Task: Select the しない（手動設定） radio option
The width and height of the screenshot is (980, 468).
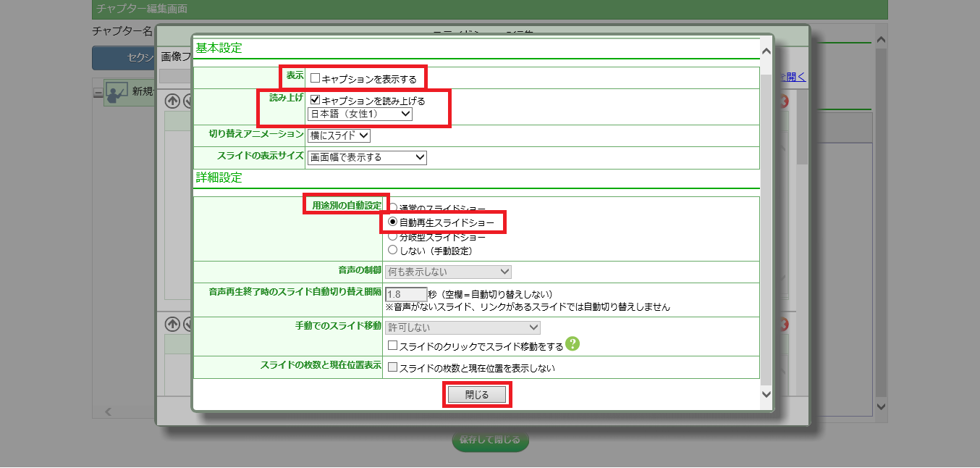Action: 393,250
